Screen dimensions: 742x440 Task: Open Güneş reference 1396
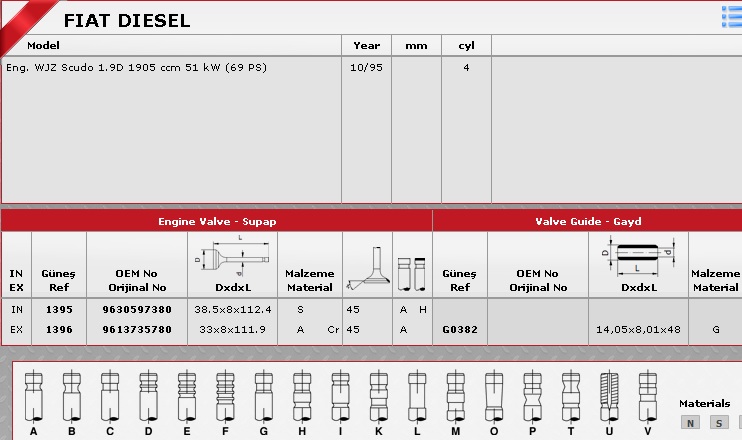59,329
